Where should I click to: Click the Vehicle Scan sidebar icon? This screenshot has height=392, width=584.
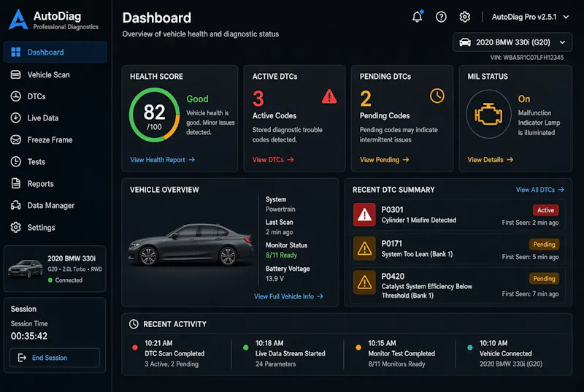[x=15, y=75]
